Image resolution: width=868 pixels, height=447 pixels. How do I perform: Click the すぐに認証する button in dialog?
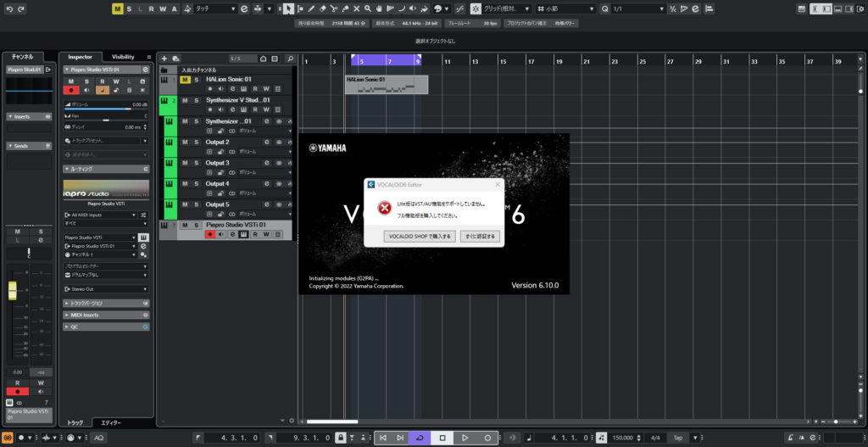tap(480, 235)
